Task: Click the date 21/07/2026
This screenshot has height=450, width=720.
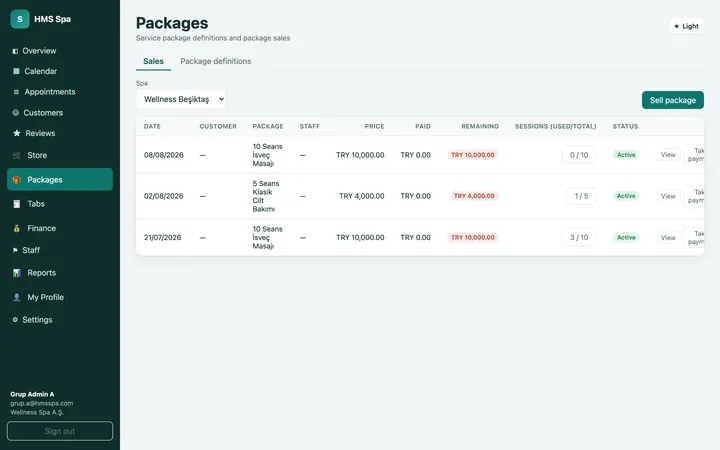Action: [x=163, y=237]
